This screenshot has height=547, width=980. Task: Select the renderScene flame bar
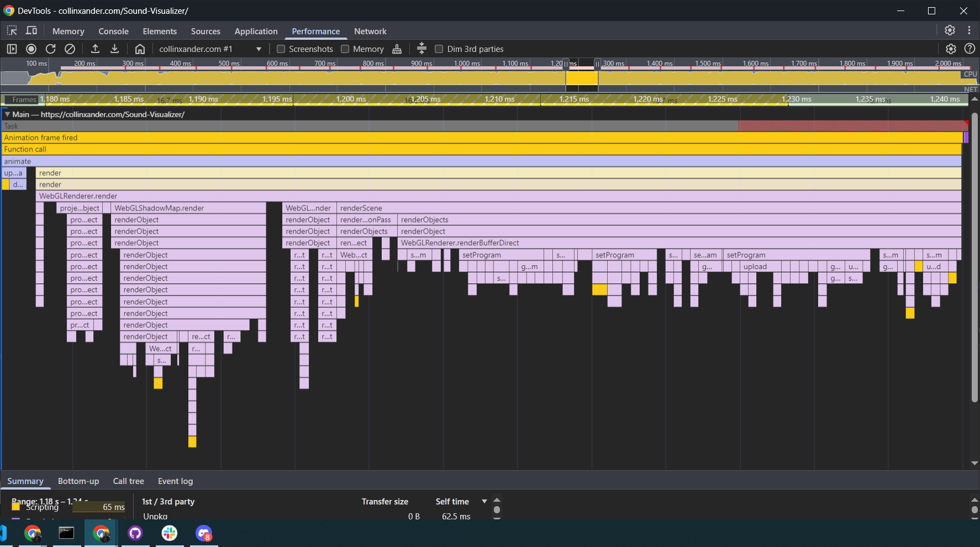649,208
